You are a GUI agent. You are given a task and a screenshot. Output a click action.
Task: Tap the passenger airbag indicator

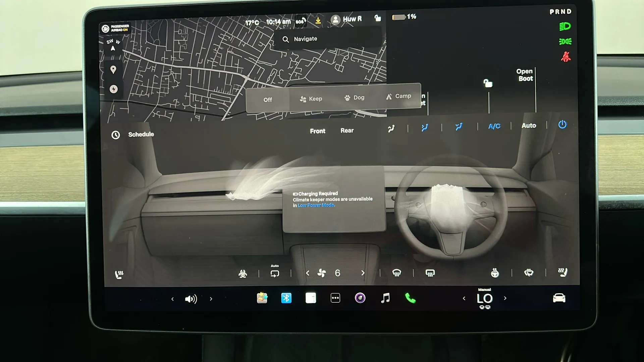[x=115, y=28]
